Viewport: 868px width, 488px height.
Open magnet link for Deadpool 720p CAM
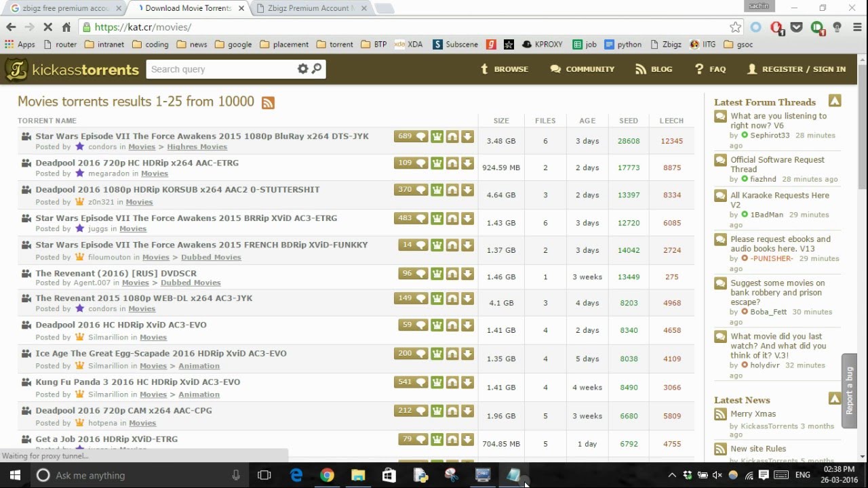pyautogui.click(x=452, y=411)
